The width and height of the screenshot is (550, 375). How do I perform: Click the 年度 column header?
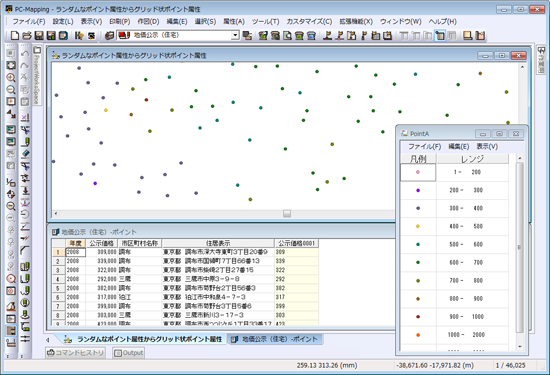(x=75, y=243)
